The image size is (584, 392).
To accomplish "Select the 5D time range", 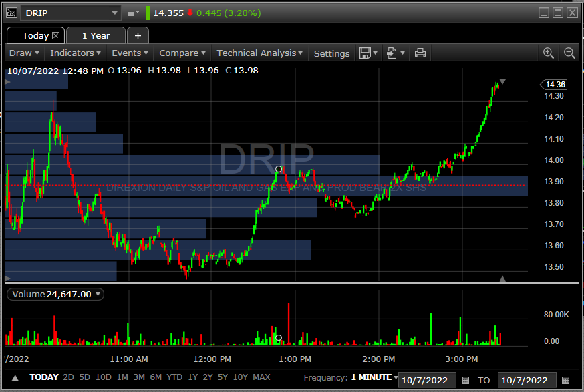I will (85, 377).
